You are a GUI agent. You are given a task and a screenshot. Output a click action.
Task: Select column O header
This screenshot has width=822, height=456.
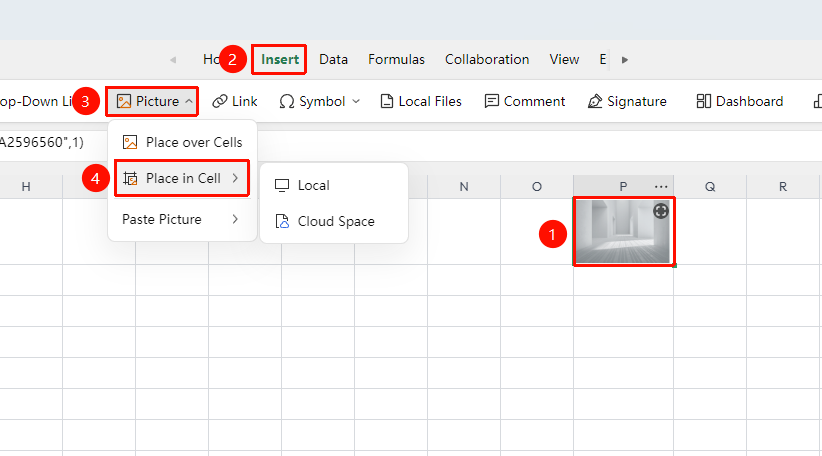coord(537,187)
